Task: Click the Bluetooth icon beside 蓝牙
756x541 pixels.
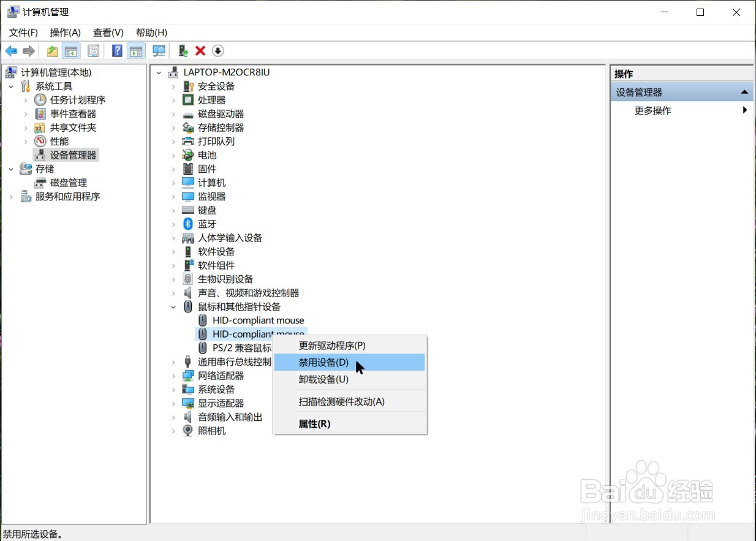Action: (188, 224)
